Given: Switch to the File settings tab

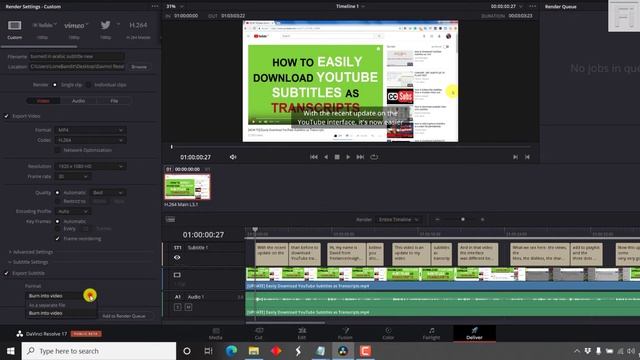Looking at the screenshot, I should pos(114,101).
